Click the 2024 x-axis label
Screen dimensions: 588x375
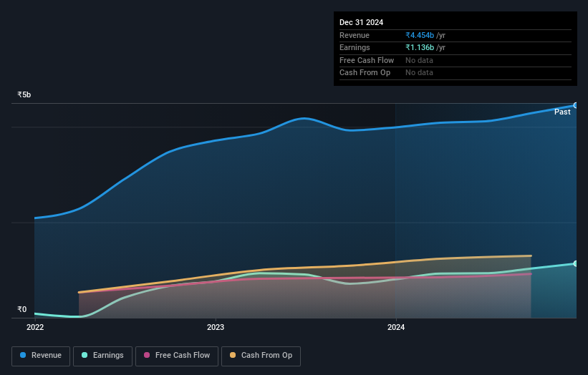click(396, 328)
